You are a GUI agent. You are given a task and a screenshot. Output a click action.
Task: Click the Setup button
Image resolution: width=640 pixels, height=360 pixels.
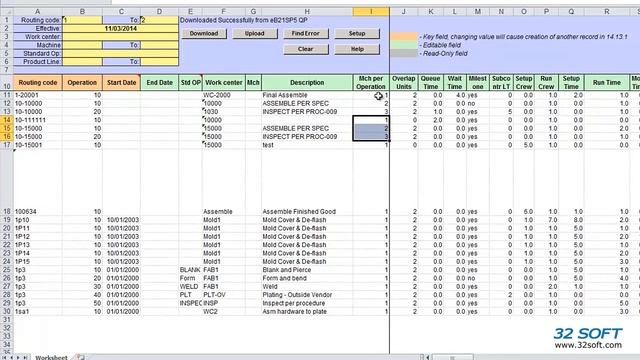pyautogui.click(x=357, y=33)
